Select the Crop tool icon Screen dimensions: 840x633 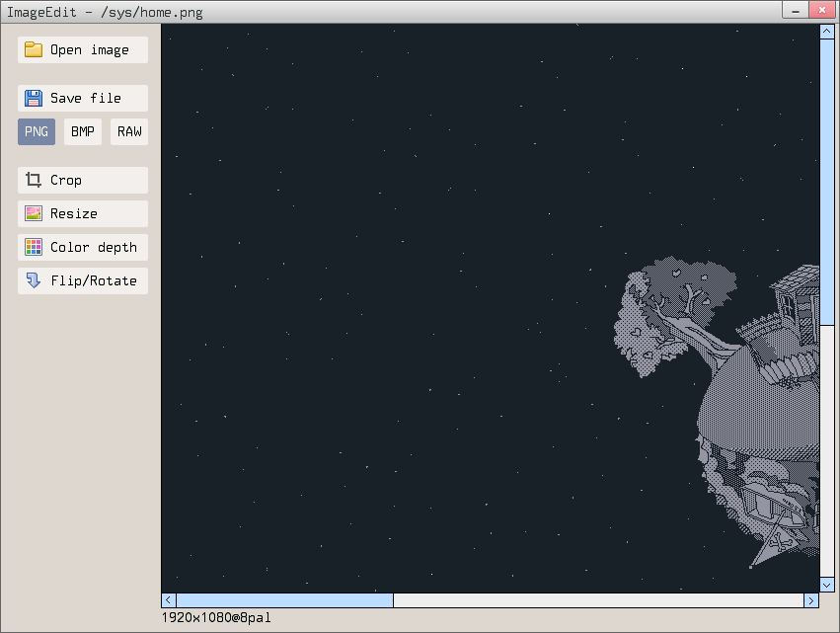pos(34,181)
